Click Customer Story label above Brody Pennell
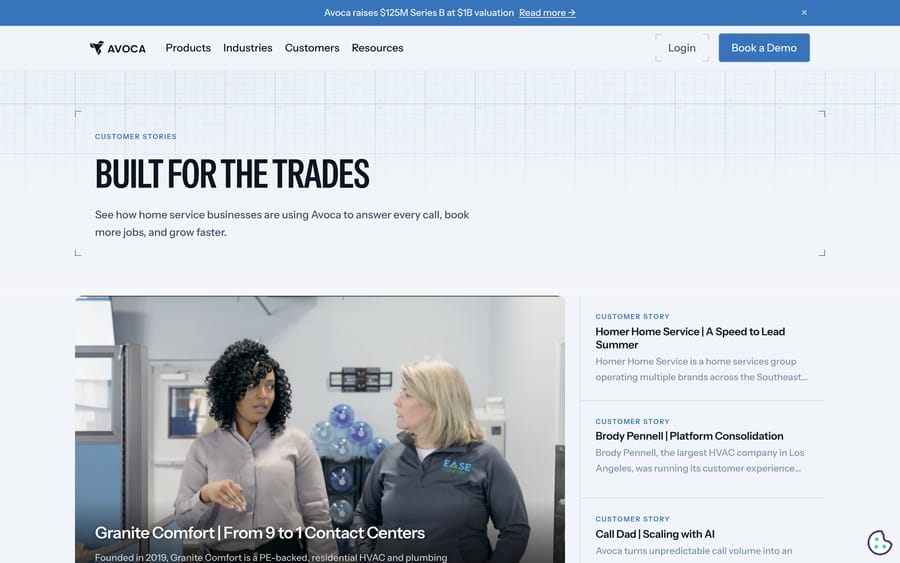Image resolution: width=900 pixels, height=563 pixels. 633,422
